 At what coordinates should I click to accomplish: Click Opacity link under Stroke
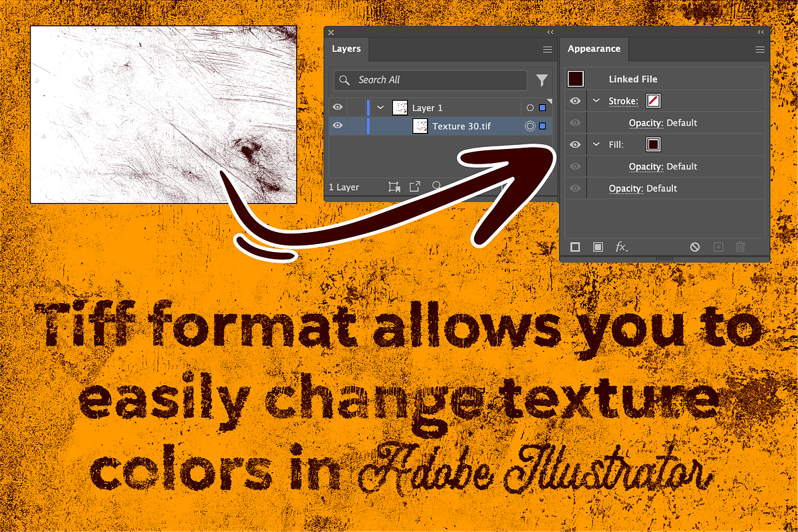tap(646, 123)
